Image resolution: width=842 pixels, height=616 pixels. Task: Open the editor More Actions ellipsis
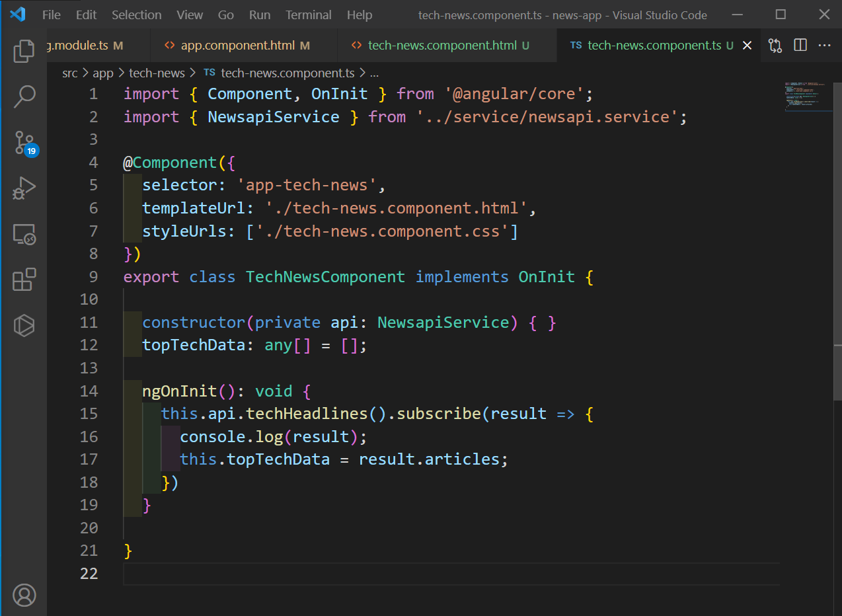point(825,45)
